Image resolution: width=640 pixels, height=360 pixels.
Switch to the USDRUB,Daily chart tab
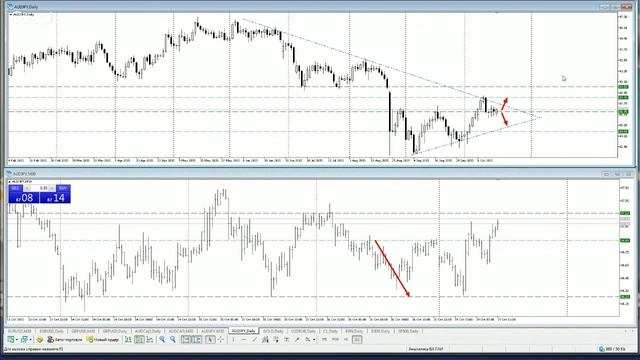[x=303, y=331]
